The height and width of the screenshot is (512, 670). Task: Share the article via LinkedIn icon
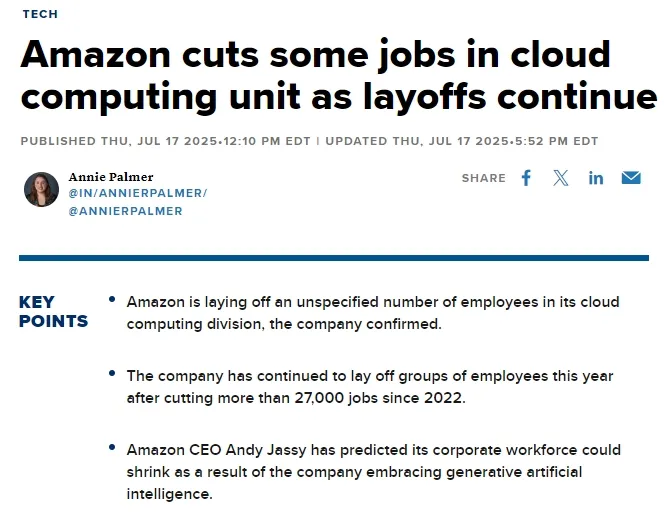596,178
